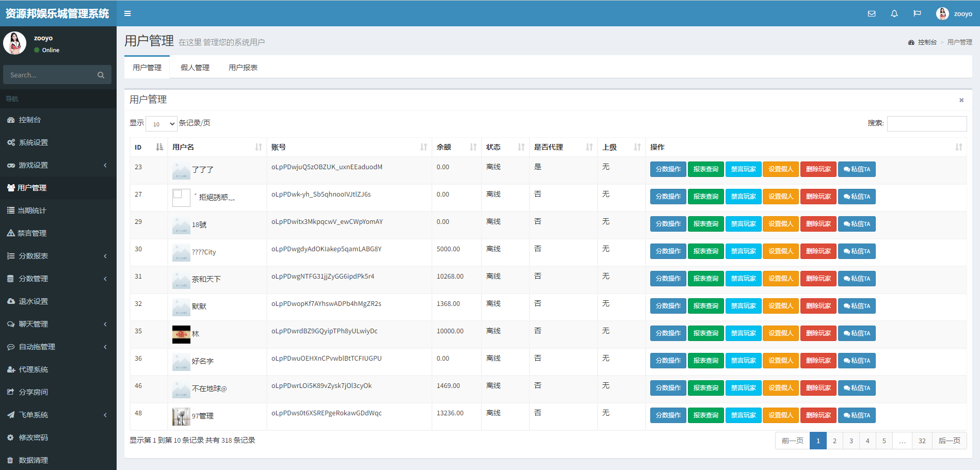Close the 用户管理 panel with the X icon
The image size is (980, 470).
pos(961,100)
